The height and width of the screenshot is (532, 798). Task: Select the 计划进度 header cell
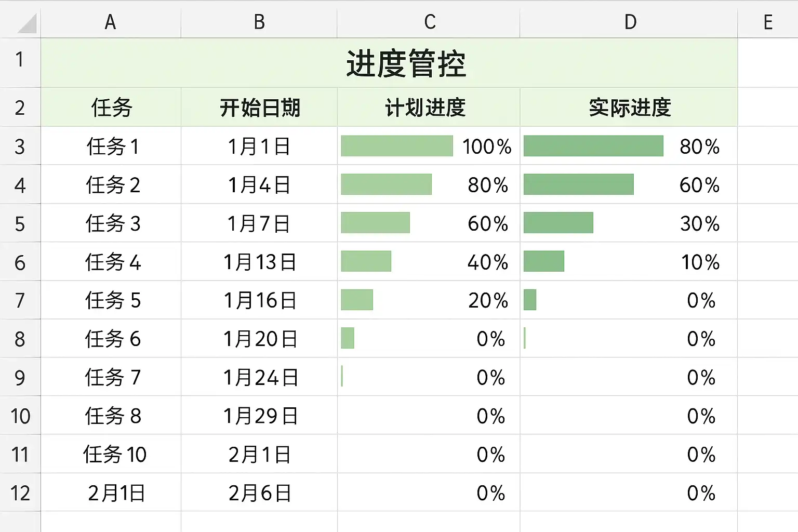pos(425,108)
